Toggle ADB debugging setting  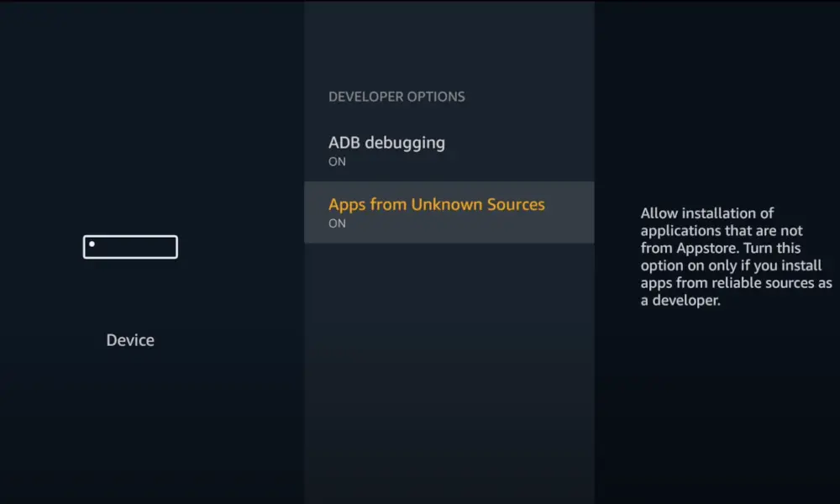[x=449, y=151]
